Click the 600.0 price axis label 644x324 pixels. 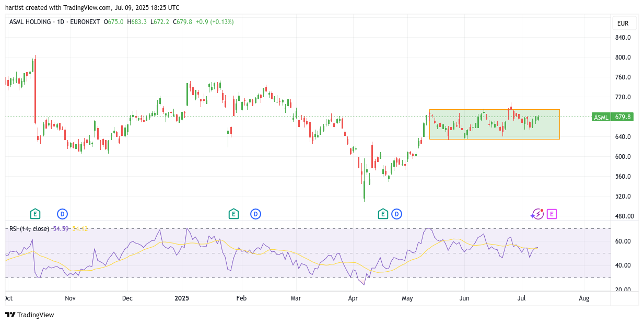[623, 157]
